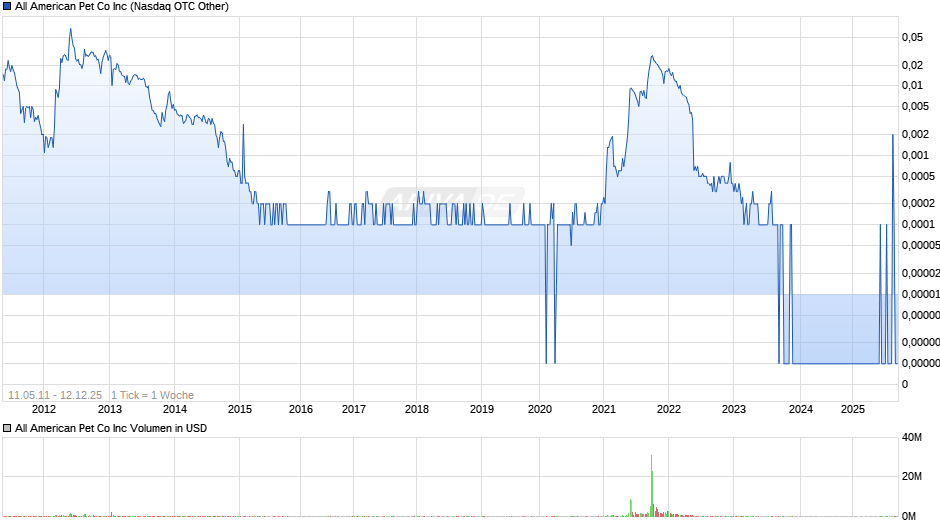Click the late 2021 price peak on the line

pos(652,56)
